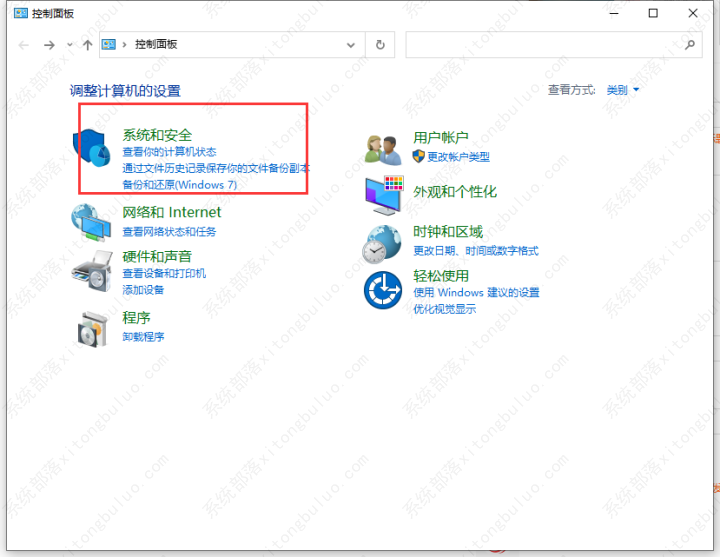Click the Clock and Region globe icon

[383, 241]
